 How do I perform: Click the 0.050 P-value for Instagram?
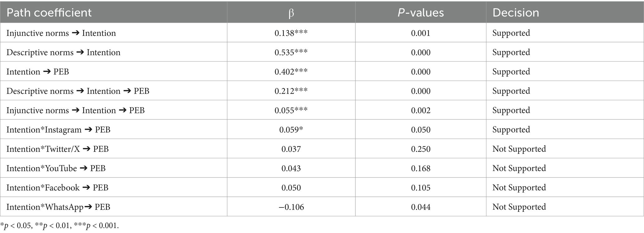(x=421, y=130)
